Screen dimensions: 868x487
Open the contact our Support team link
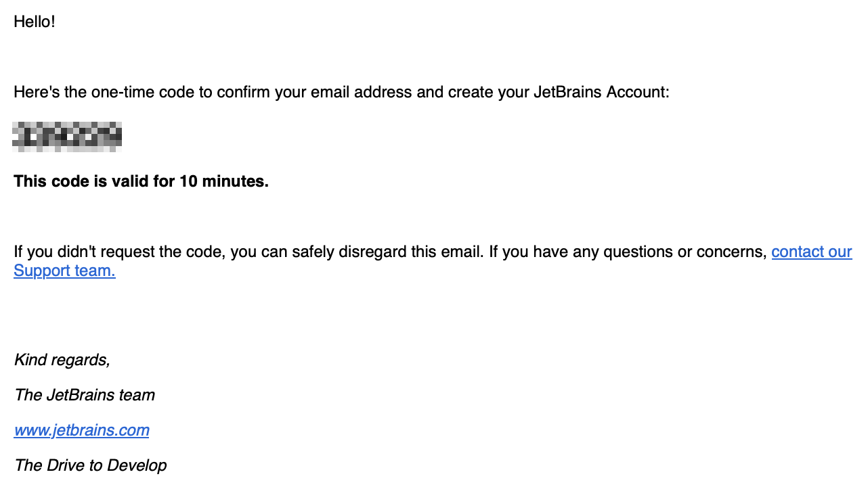[x=811, y=252]
